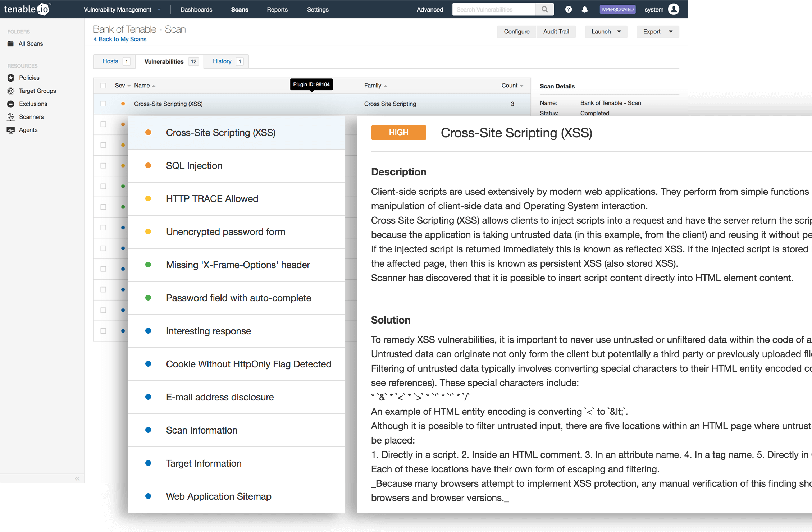Click the Scanners icon
Image resolution: width=812 pixels, height=532 pixels.
point(11,117)
